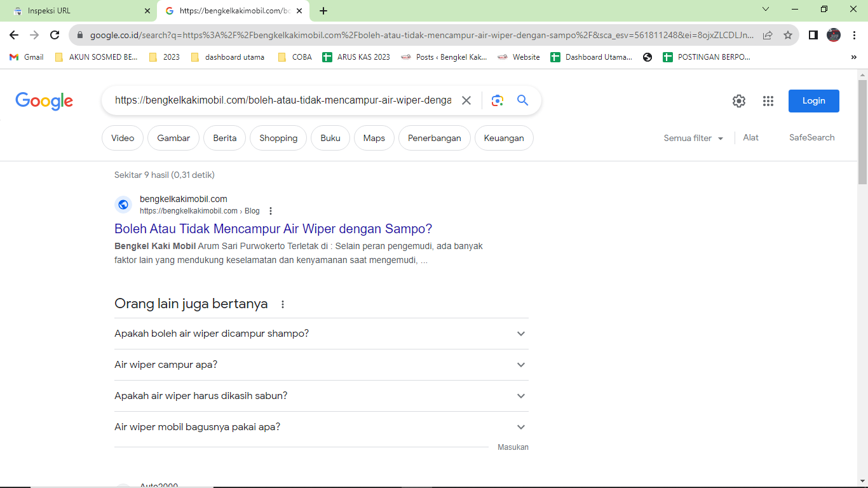Bookmark this page with the star icon
The width and height of the screenshot is (868, 488).
point(788,35)
